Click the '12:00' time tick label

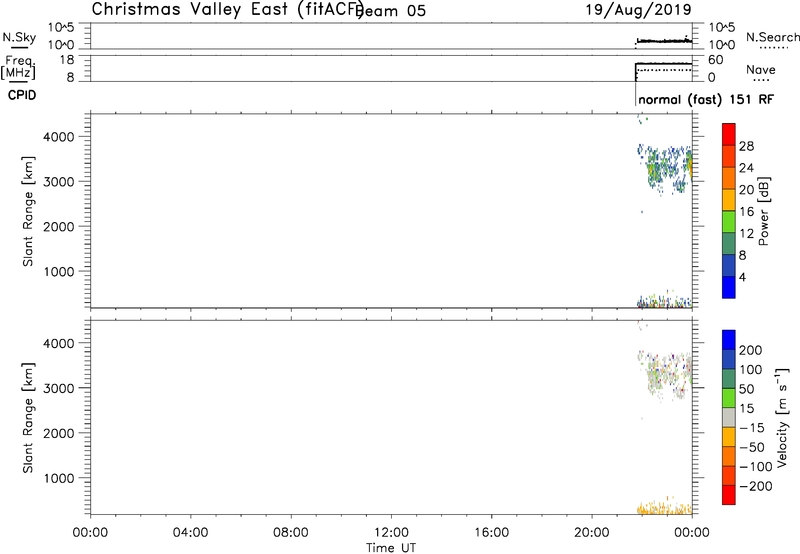coord(391,533)
